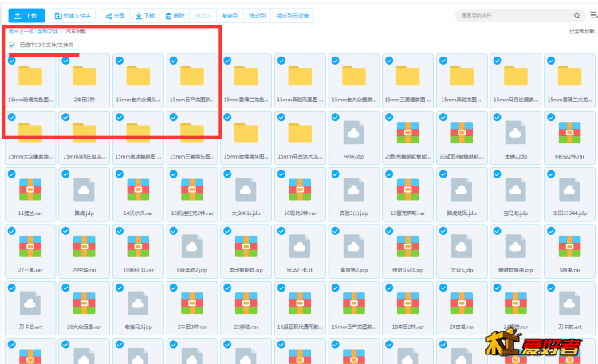Download selected files with 下载
The image size is (598, 364).
click(145, 16)
